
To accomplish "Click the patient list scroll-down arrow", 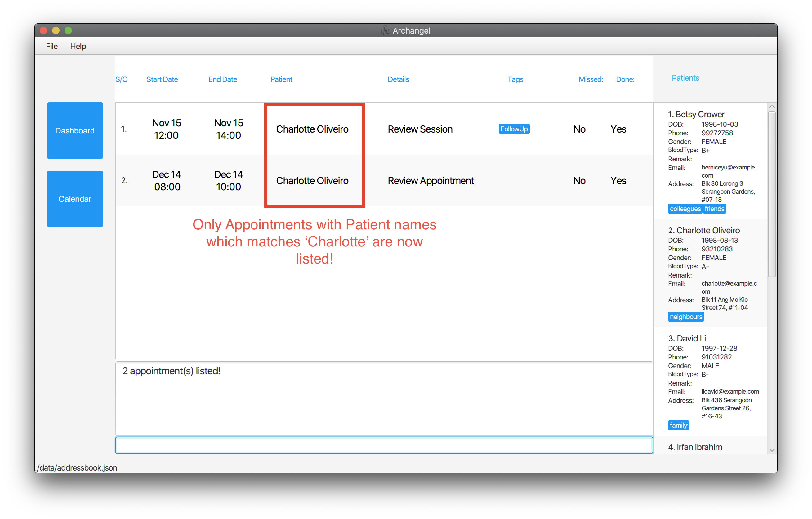I will pos(772,450).
